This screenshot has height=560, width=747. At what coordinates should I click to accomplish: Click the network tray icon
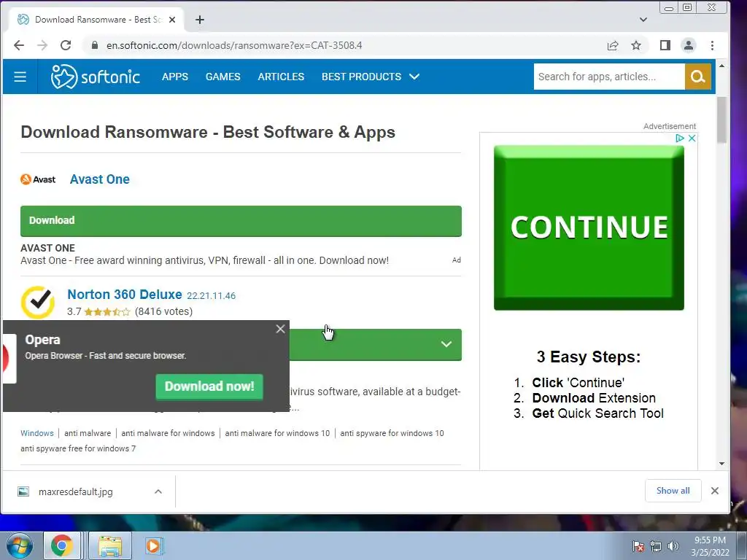(656, 547)
